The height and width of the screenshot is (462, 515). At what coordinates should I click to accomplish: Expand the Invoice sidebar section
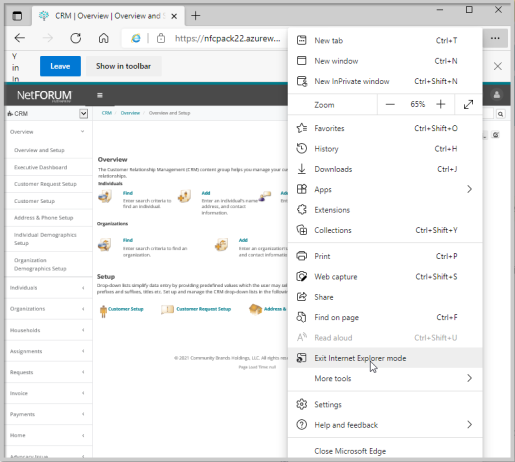tap(49, 393)
